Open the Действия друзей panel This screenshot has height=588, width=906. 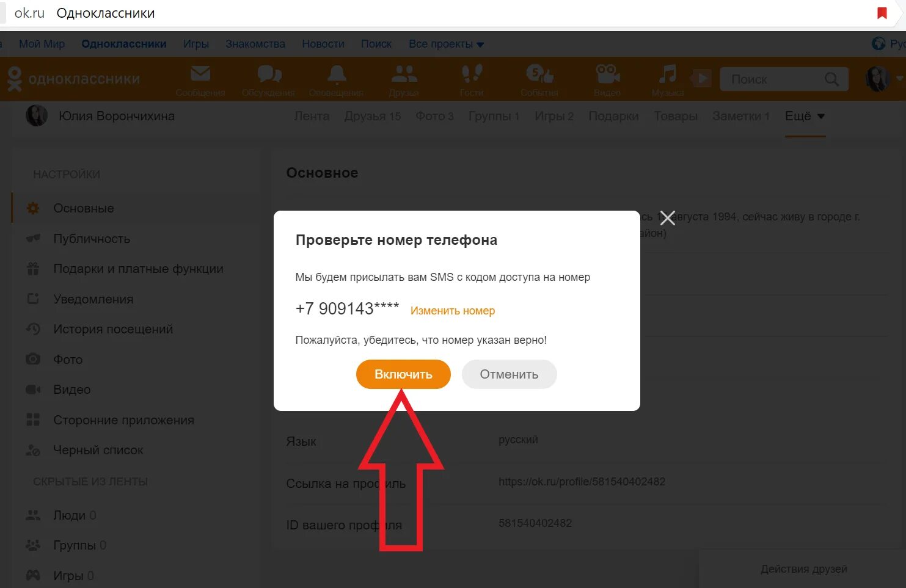pyautogui.click(x=803, y=569)
